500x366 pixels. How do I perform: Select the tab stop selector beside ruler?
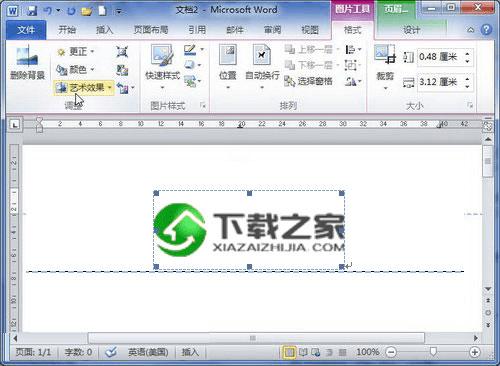pyautogui.click(x=15, y=125)
